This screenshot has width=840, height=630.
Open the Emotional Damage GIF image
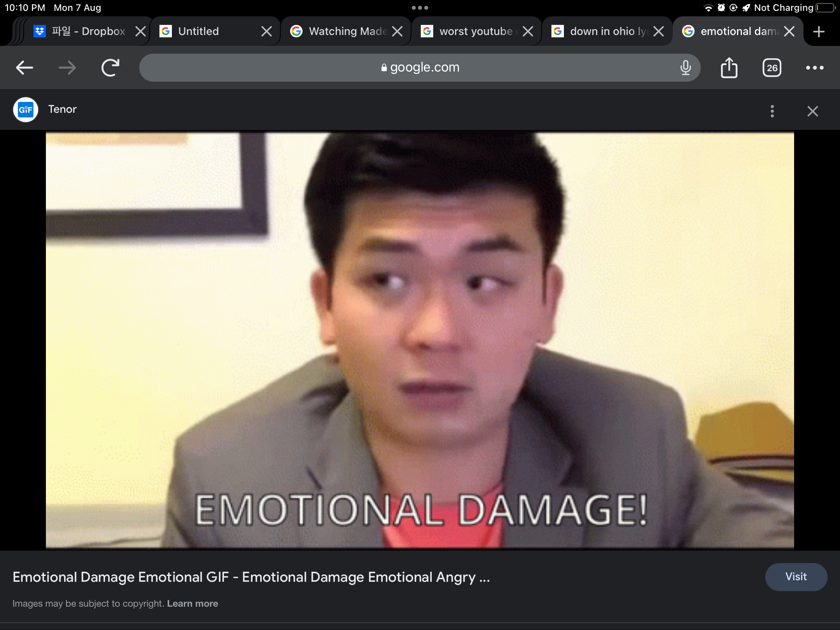coord(420,340)
